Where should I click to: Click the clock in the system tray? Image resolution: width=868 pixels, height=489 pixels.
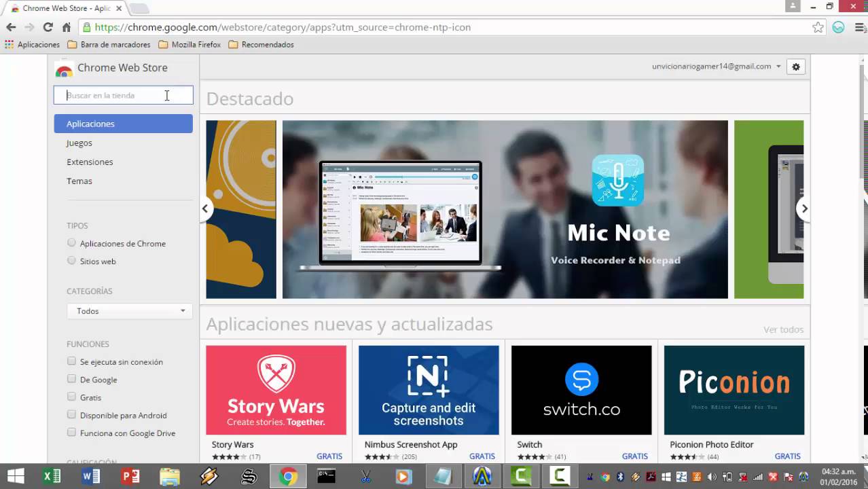pos(839,476)
